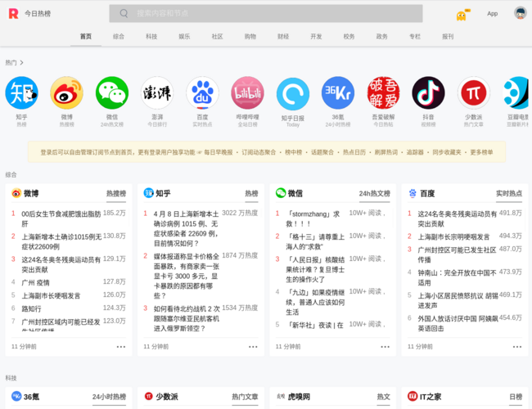Click the 今日热榜 site title

[38, 14]
